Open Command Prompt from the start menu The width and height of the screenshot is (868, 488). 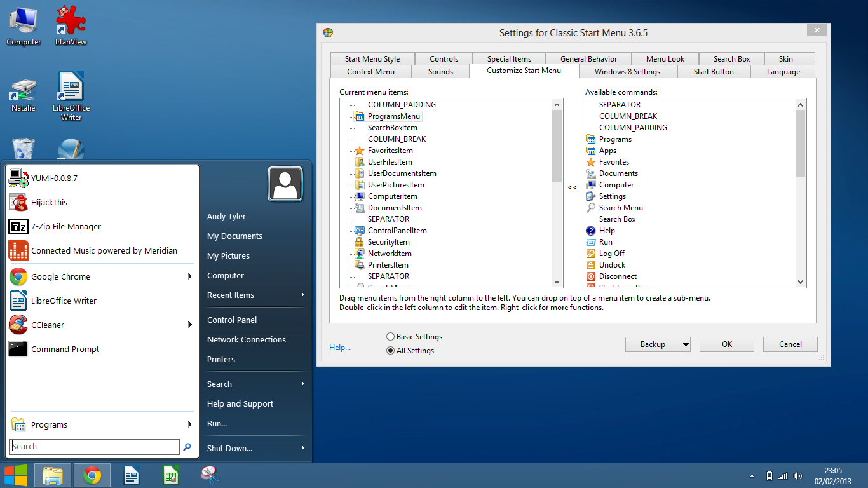[102, 349]
